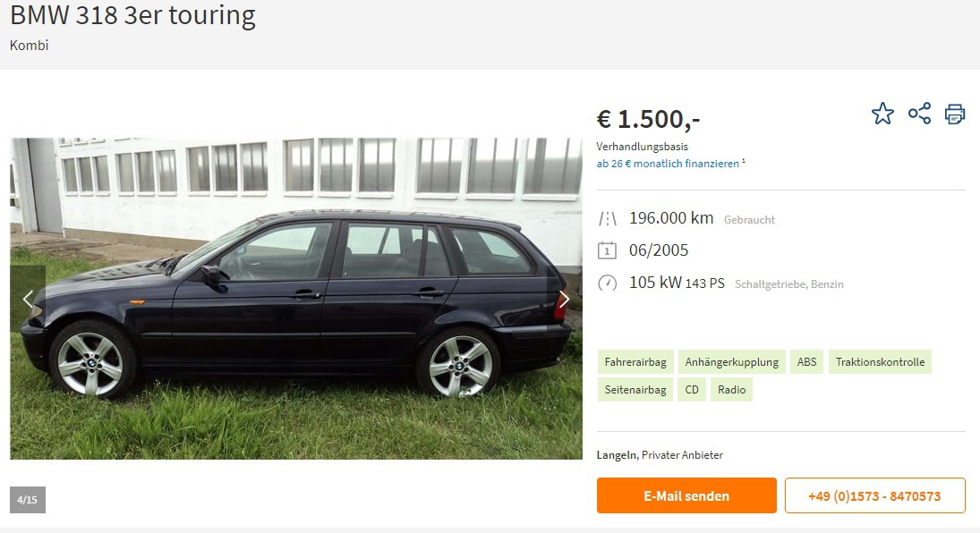Click the Radio feature tag
Viewport: 980px width, 533px height.
[x=731, y=389]
